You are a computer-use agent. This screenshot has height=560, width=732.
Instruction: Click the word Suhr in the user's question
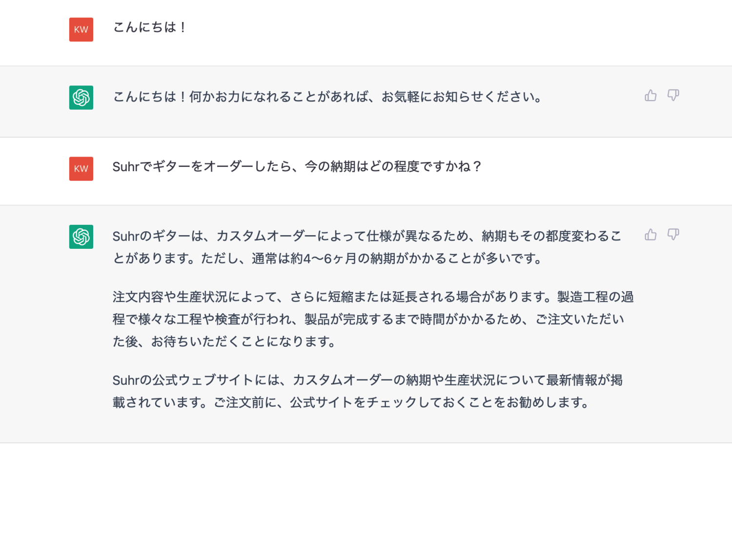click(x=125, y=167)
